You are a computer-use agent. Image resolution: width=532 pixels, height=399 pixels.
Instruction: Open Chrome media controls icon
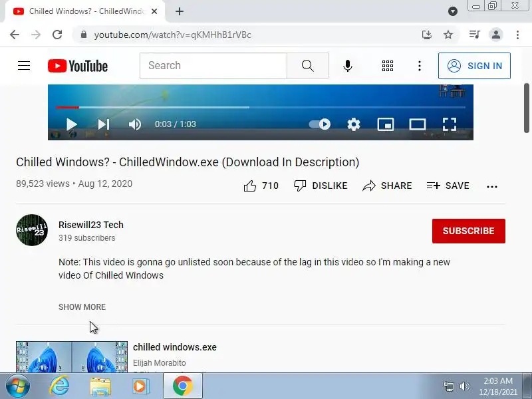tap(474, 35)
